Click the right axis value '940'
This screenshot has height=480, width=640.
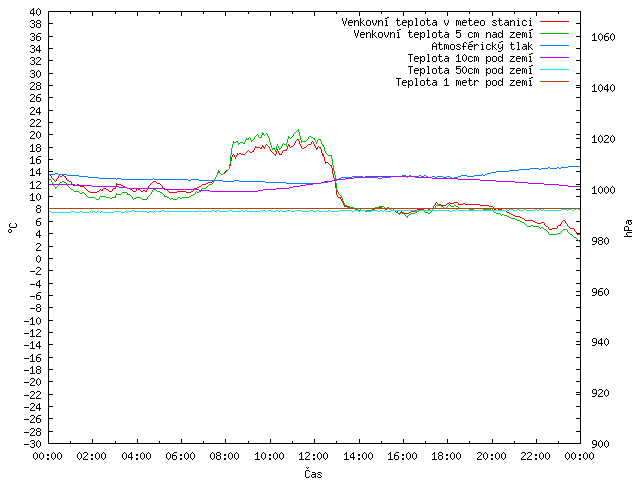(x=600, y=342)
